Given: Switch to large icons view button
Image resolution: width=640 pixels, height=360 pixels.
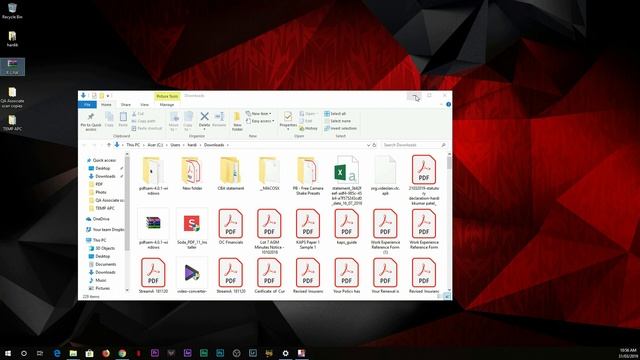Looking at the screenshot, I should [x=447, y=296].
